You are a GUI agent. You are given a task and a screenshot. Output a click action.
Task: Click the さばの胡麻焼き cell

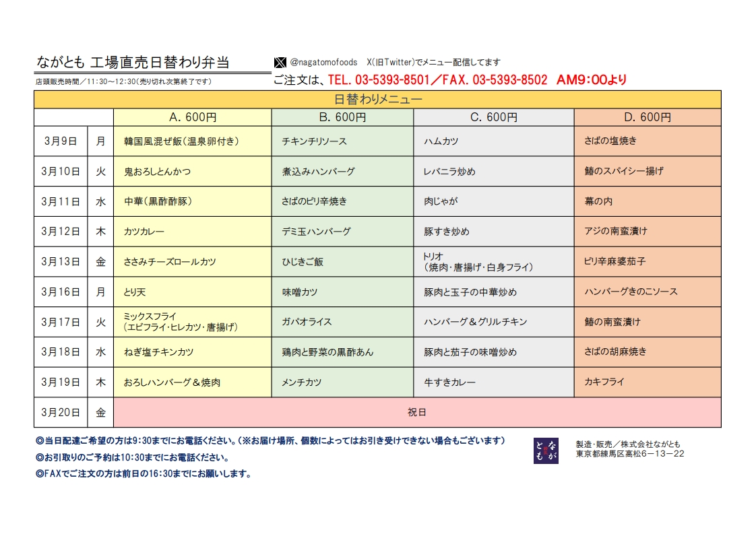[648, 352]
